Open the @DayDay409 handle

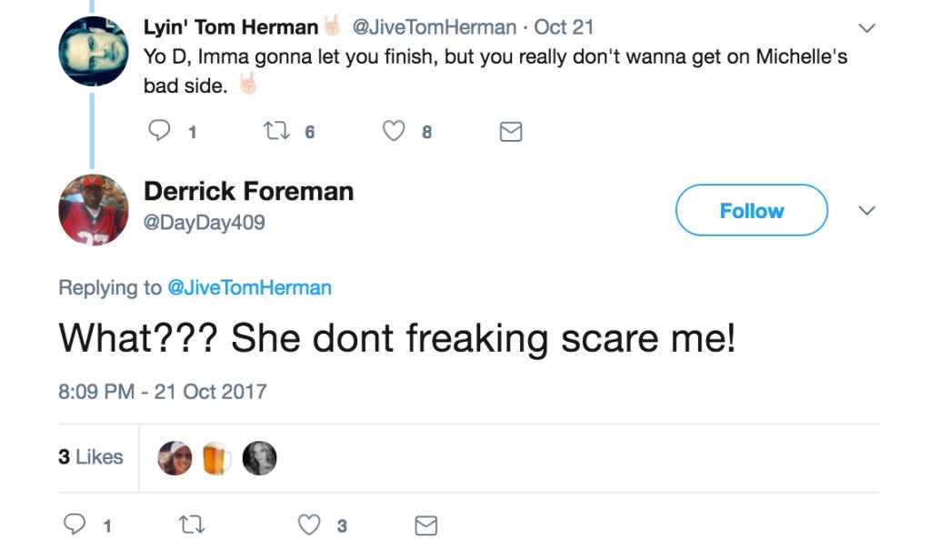click(205, 222)
